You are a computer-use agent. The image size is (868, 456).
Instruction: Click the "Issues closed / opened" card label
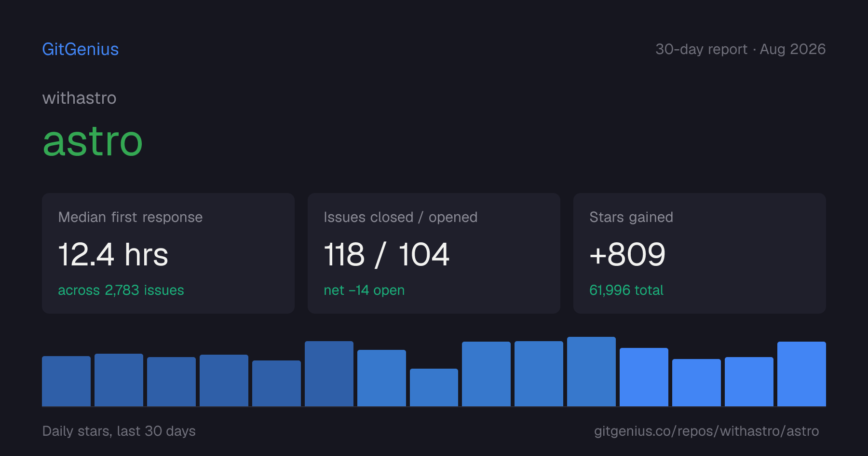coord(400,217)
